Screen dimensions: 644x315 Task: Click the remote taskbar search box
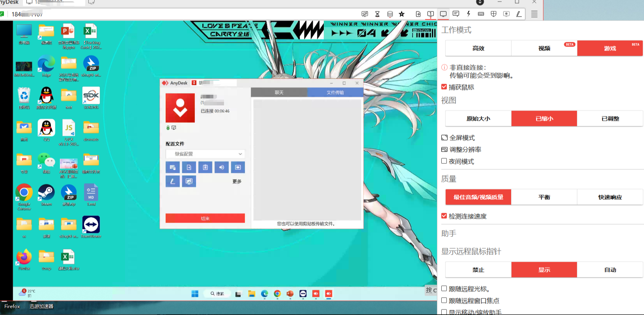coord(217,294)
